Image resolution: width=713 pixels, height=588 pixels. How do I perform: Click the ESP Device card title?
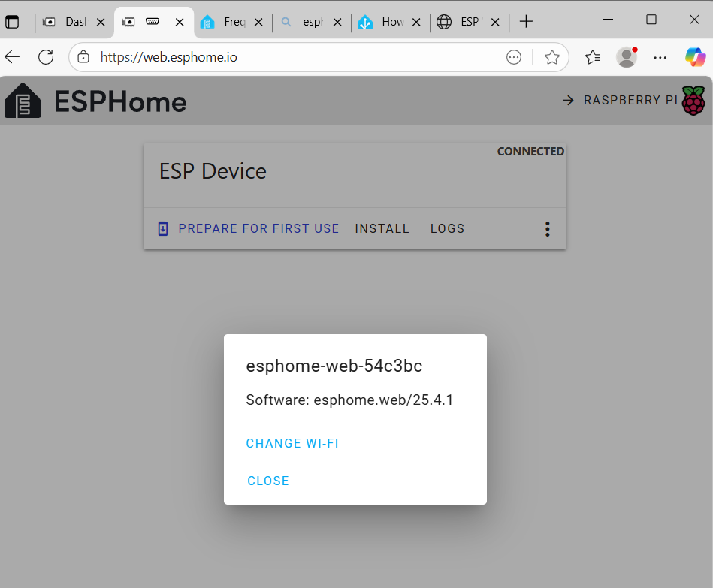(213, 171)
